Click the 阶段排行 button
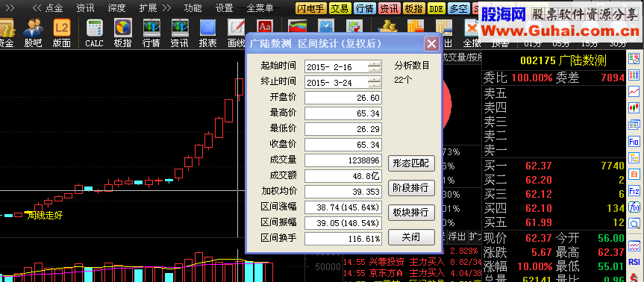The width and height of the screenshot is (644, 282). click(x=411, y=188)
